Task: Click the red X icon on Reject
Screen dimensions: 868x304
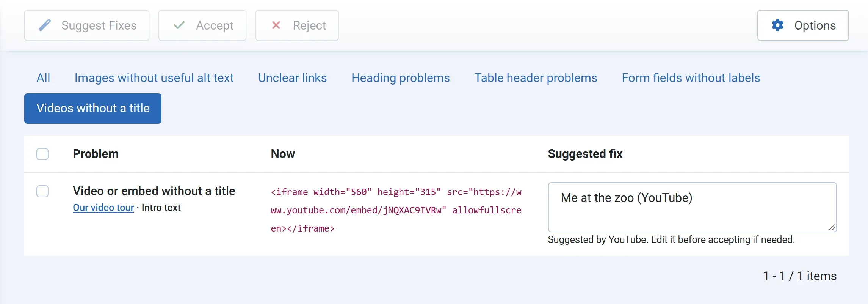Action: click(x=276, y=25)
